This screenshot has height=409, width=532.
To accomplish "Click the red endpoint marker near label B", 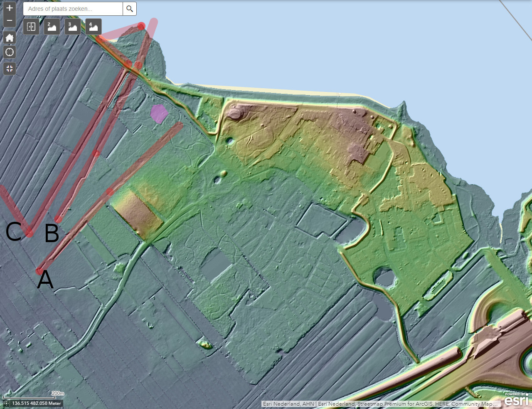I will (58, 219).
